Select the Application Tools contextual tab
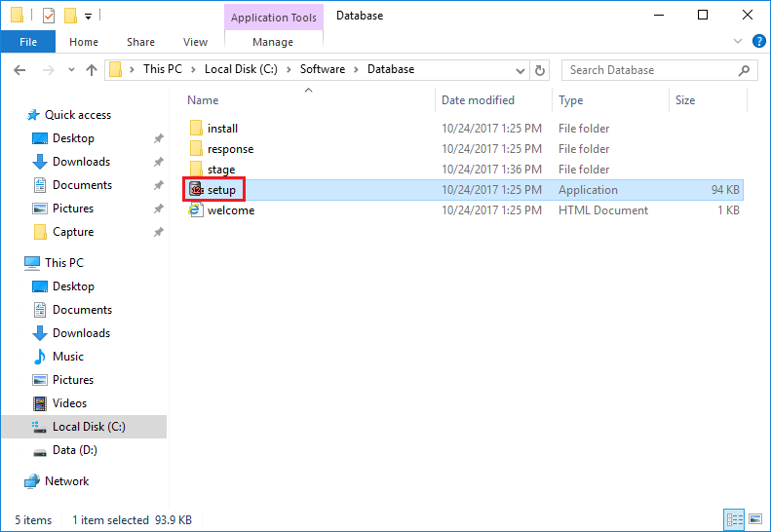The height and width of the screenshot is (532, 771). pyautogui.click(x=273, y=18)
